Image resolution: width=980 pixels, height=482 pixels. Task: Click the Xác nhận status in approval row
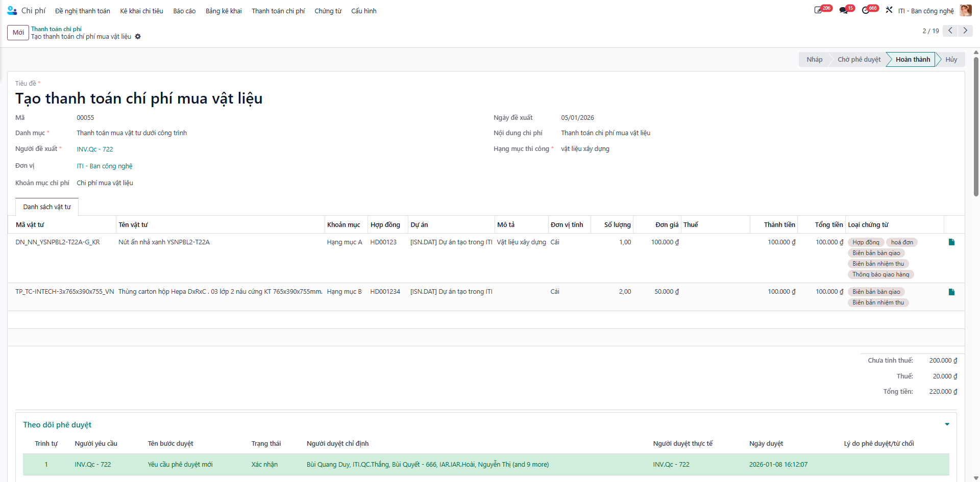point(264,465)
